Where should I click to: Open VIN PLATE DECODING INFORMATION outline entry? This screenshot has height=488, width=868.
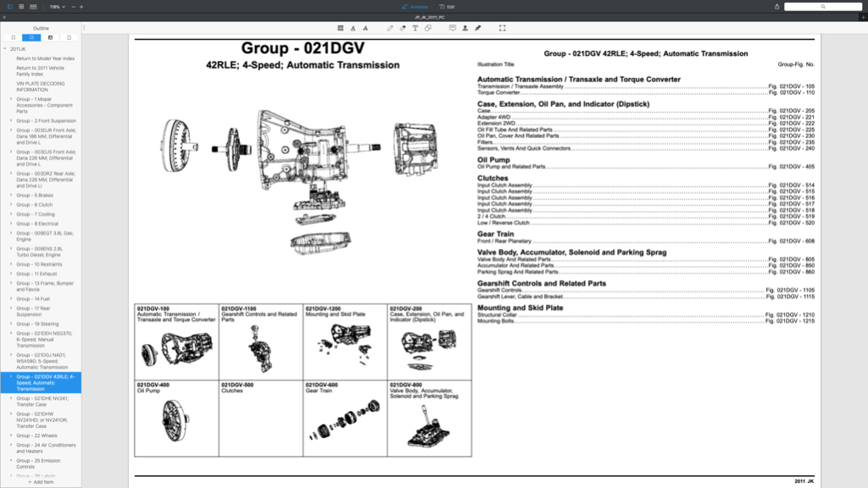pos(41,86)
